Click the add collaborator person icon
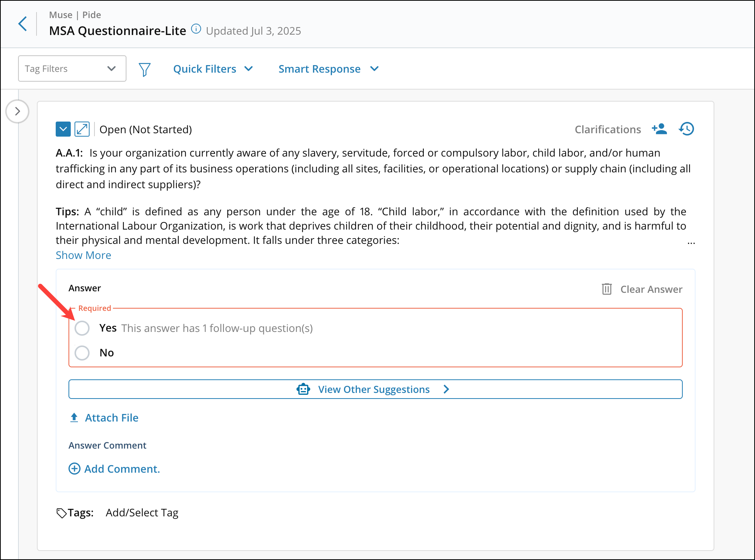Viewport: 755px width, 560px height. coord(659,129)
